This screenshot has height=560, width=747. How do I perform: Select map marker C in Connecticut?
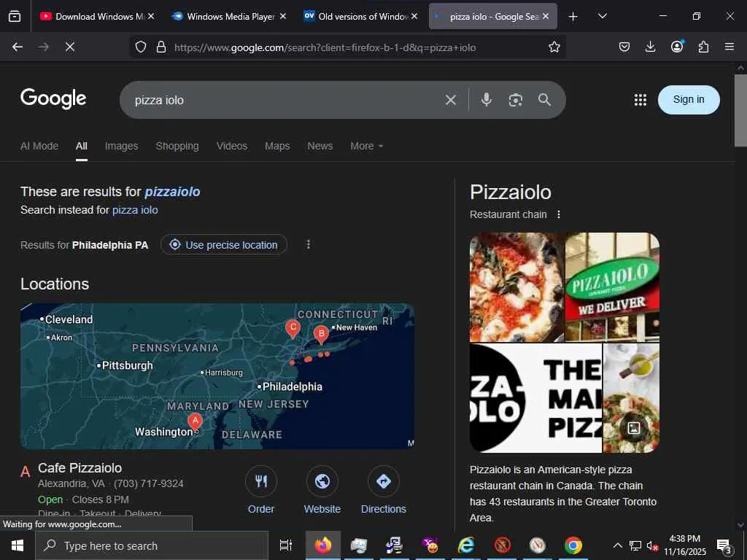click(293, 329)
